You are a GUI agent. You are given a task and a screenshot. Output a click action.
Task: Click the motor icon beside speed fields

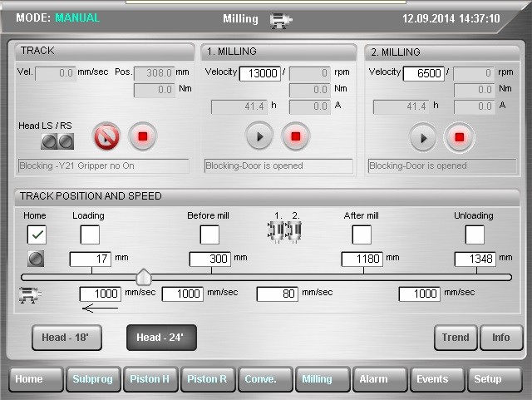pos(30,294)
